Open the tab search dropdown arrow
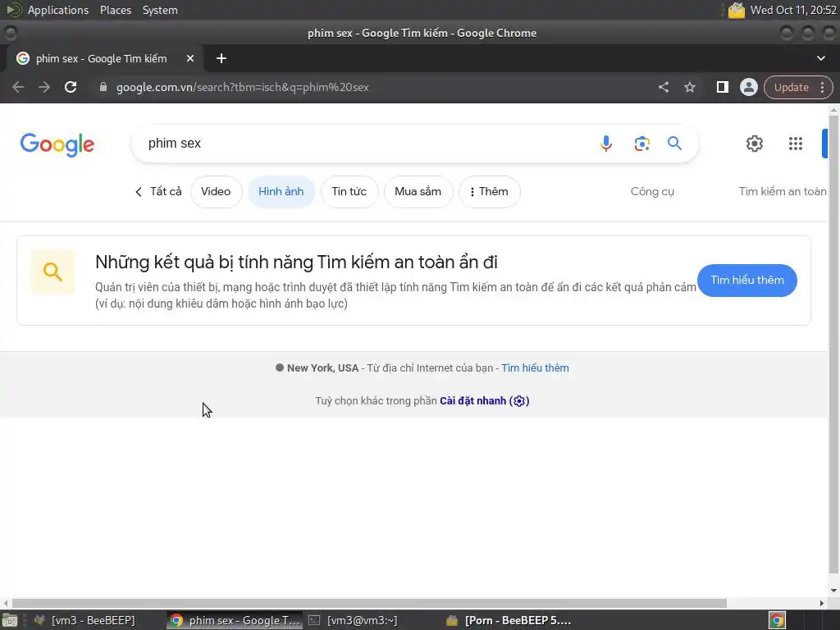The height and width of the screenshot is (630, 840). 820,58
